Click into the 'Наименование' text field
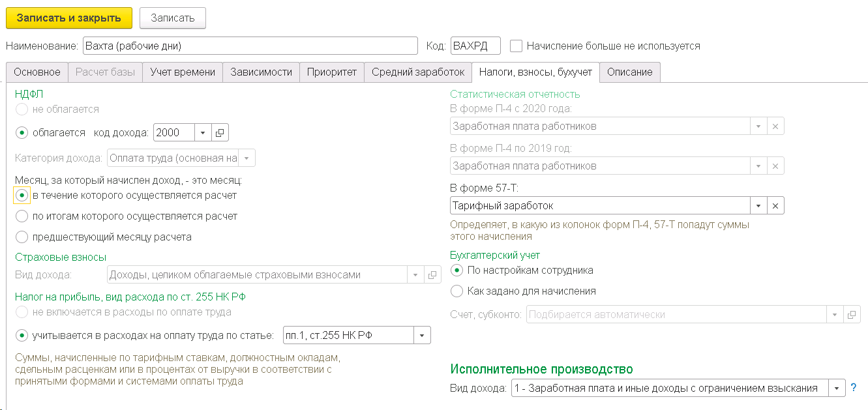Image resolution: width=868 pixels, height=410 pixels. coord(250,46)
